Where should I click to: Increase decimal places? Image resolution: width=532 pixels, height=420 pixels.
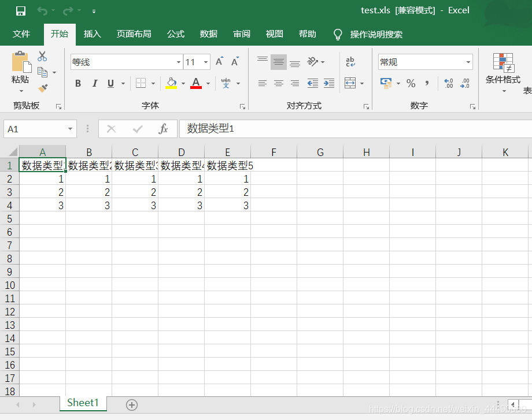[x=448, y=83]
